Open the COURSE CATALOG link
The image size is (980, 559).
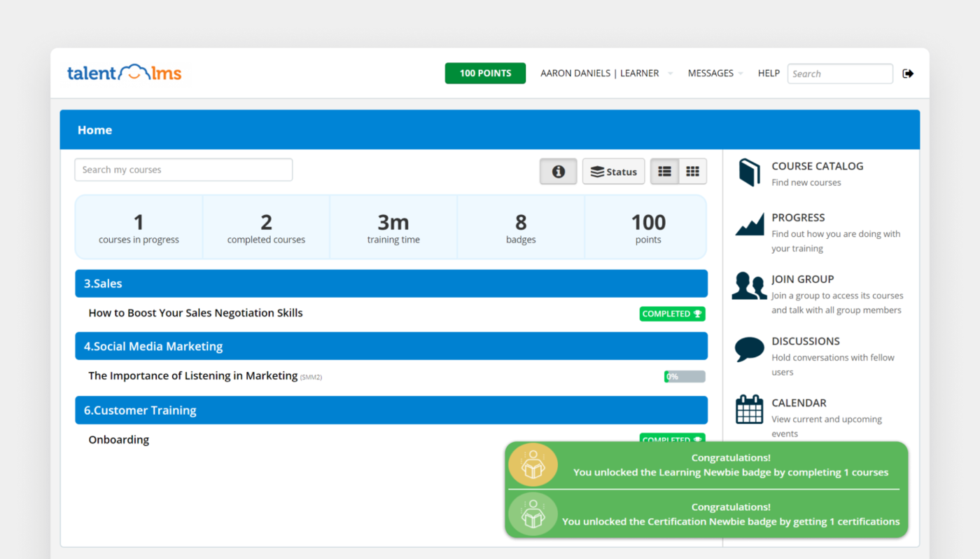pos(817,166)
